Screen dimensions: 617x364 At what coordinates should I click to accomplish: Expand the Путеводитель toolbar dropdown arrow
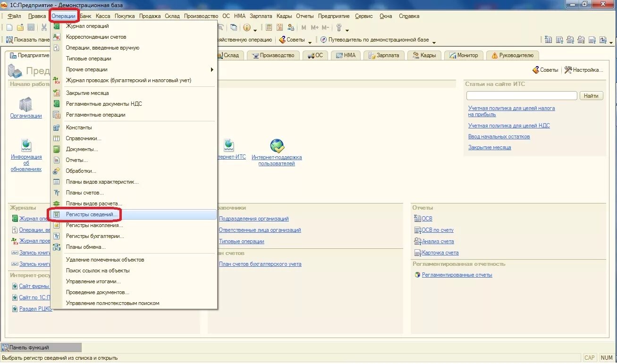pyautogui.click(x=434, y=42)
